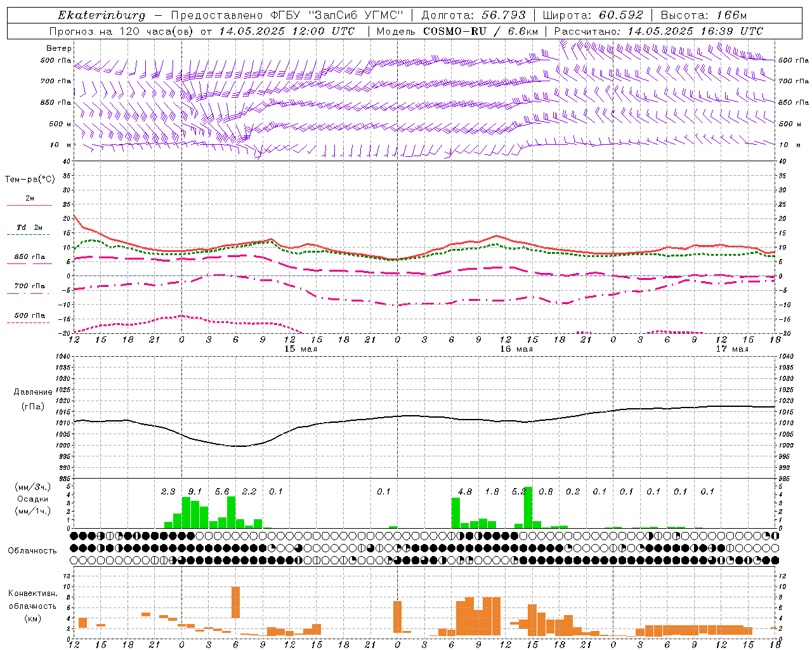Click the (мм/1ч.) precipitation unit label

(x=32, y=511)
